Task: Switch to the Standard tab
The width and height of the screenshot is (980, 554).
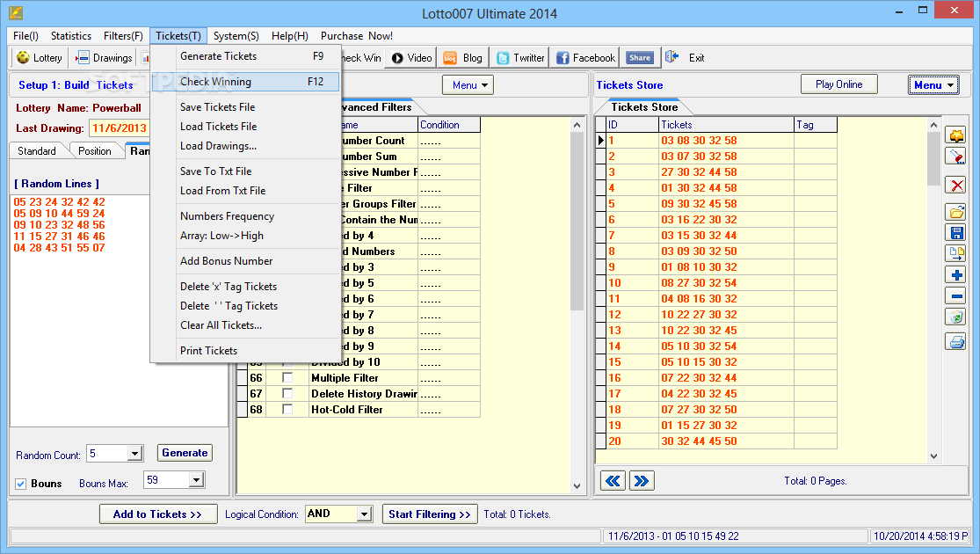Action: coord(36,150)
